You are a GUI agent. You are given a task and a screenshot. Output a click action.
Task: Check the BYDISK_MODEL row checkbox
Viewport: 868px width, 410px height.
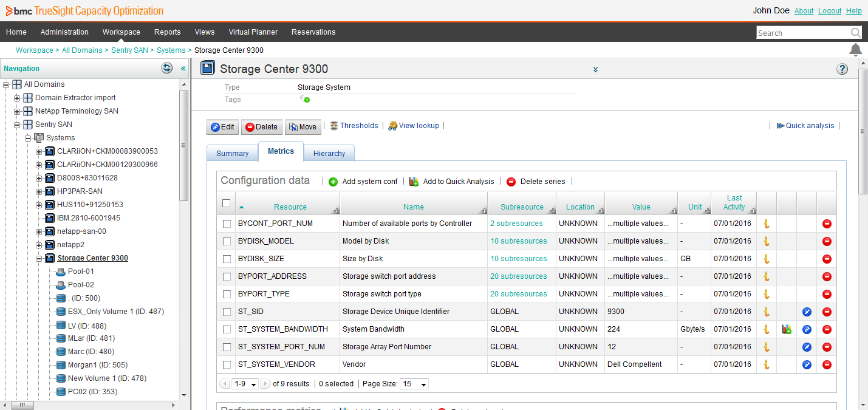click(x=227, y=241)
